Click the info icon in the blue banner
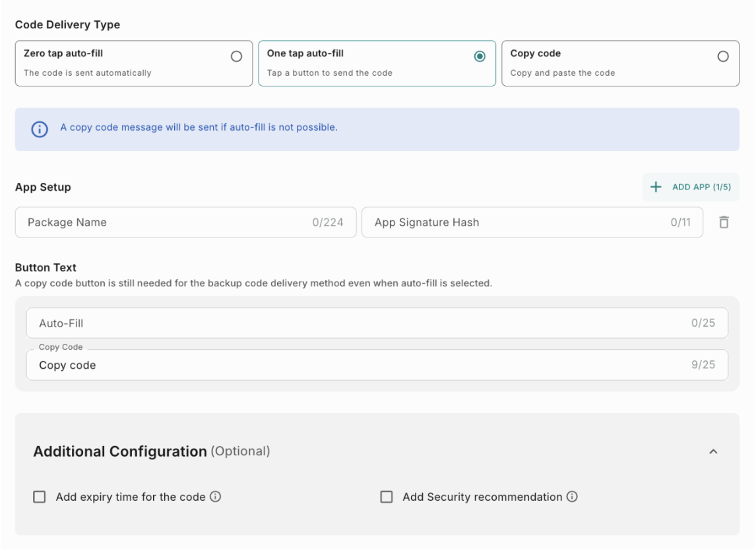756x549 pixels. tap(40, 129)
